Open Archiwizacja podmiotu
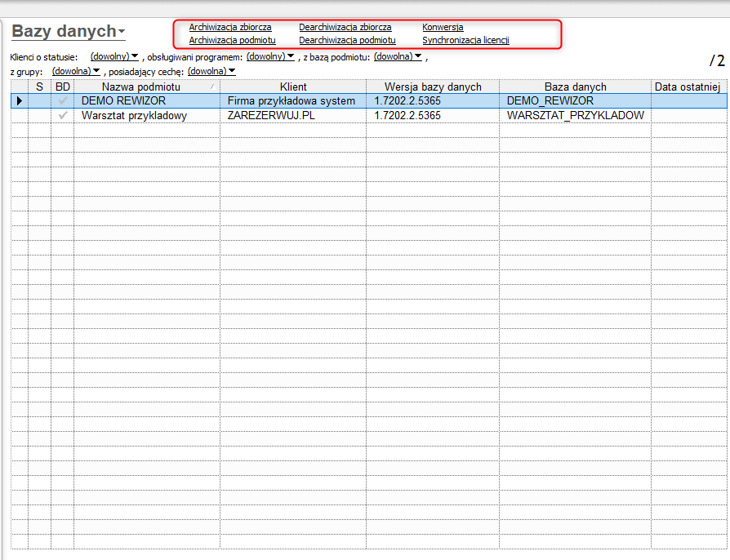The width and height of the screenshot is (730, 560). tap(232, 40)
